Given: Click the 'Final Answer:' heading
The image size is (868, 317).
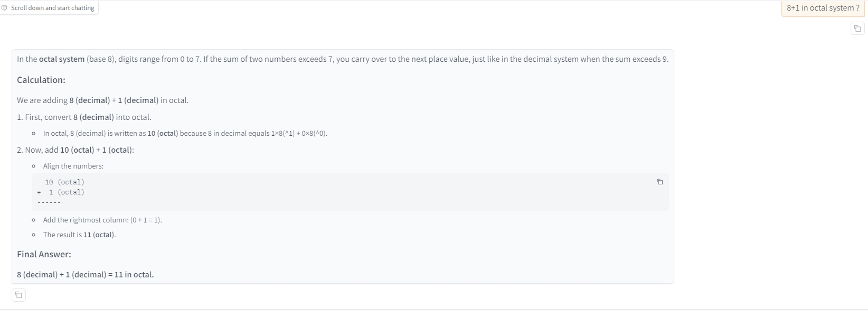Looking at the screenshot, I should point(44,254).
